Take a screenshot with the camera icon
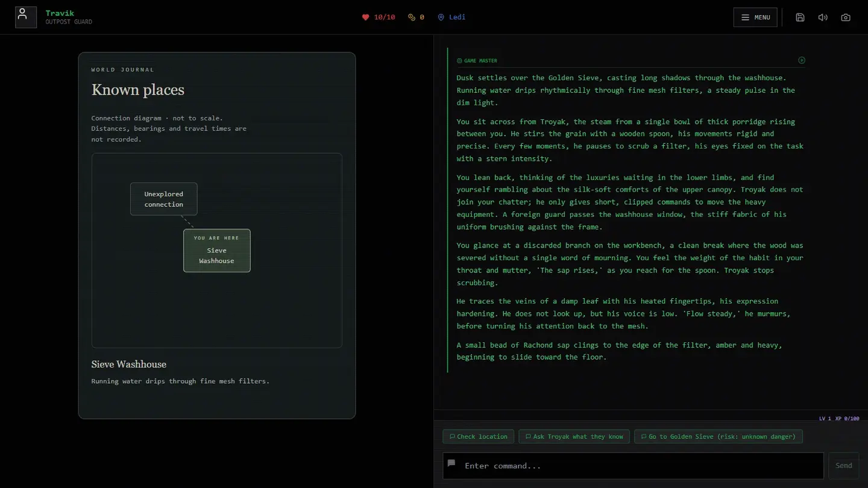 tap(846, 17)
